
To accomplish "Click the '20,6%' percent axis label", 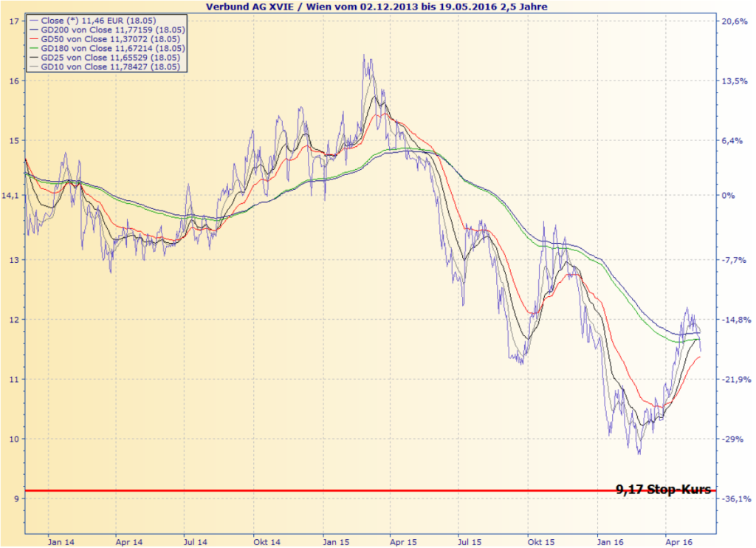I will (735, 21).
